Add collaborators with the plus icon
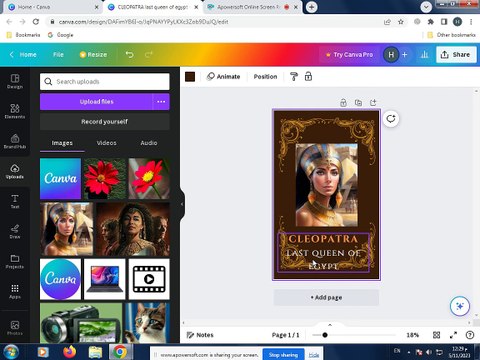The image size is (480, 360). click(x=405, y=54)
